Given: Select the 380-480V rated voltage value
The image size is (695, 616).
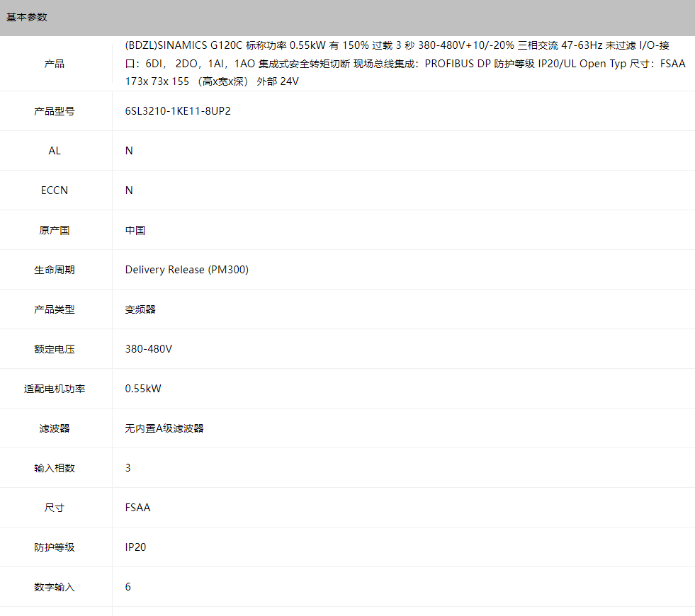Looking at the screenshot, I should click(149, 349).
